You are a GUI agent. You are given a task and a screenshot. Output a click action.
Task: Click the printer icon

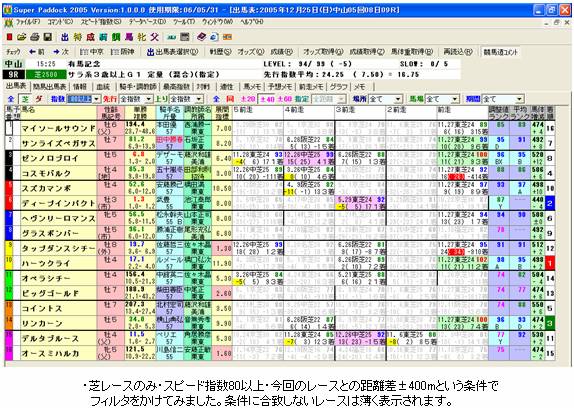tap(34, 37)
